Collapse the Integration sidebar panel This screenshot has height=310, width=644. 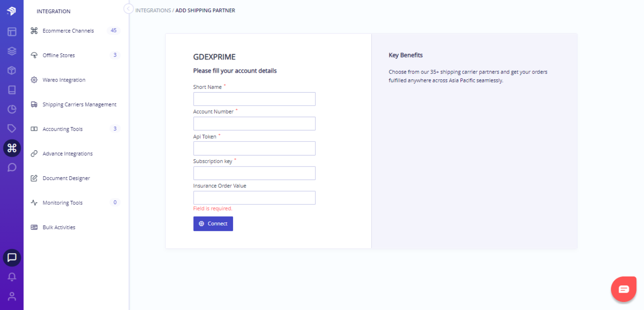point(128,8)
